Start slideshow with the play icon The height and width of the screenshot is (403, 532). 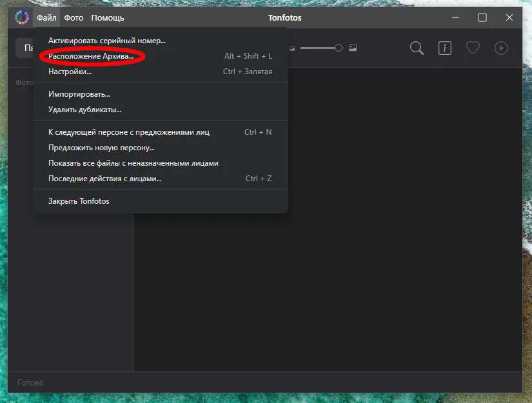501,48
